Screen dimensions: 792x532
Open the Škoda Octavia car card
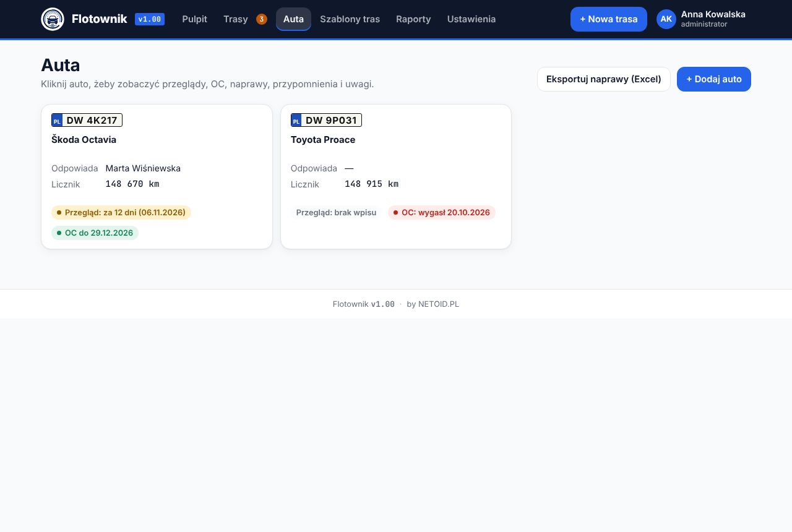pyautogui.click(x=157, y=177)
